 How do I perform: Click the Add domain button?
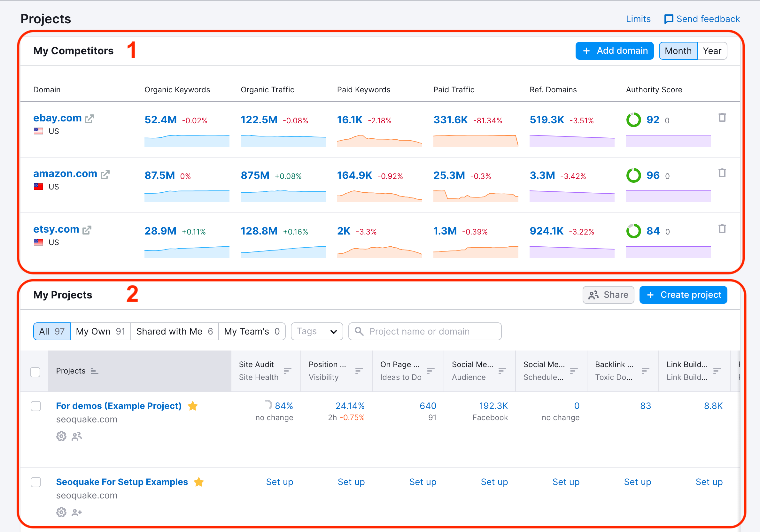pyautogui.click(x=614, y=51)
